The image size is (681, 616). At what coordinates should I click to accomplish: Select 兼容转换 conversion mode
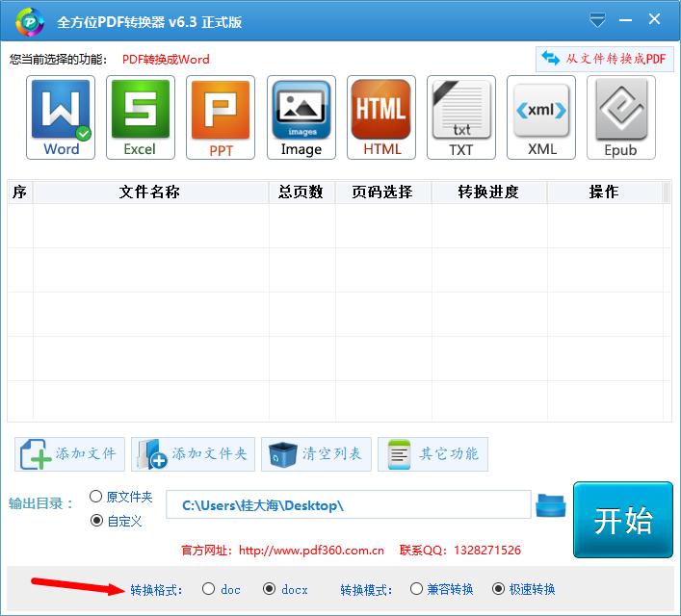tap(442, 589)
